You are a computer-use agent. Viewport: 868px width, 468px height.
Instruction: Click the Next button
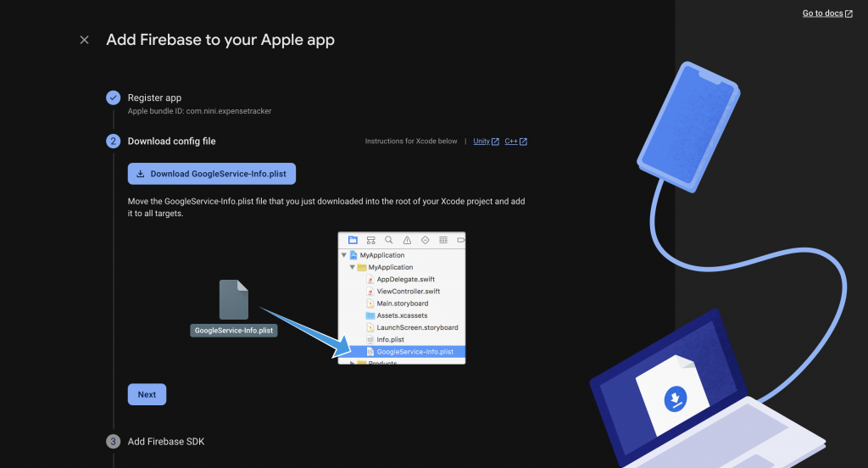[x=147, y=394]
